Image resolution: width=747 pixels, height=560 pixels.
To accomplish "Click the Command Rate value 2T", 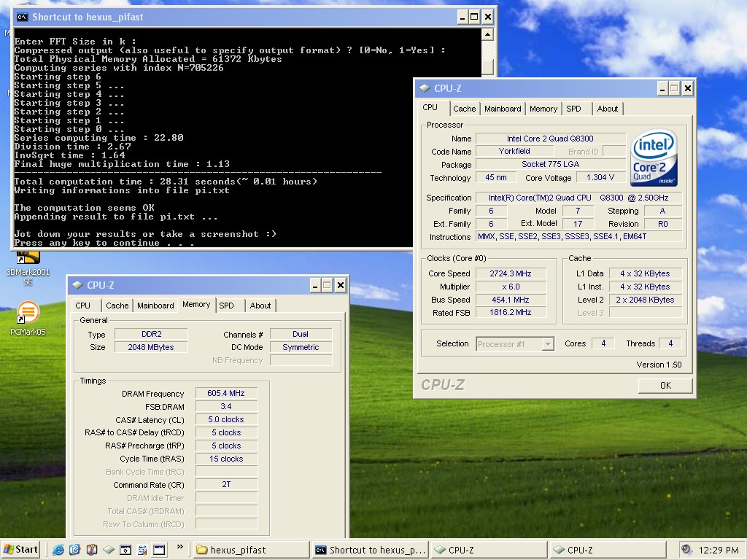I will pos(226,484).
